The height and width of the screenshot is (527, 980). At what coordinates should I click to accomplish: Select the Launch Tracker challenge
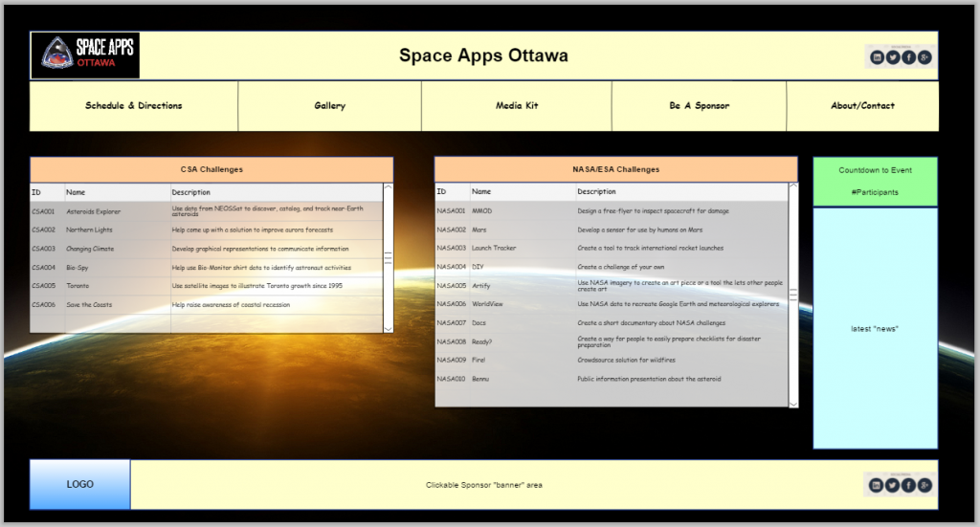pos(494,248)
